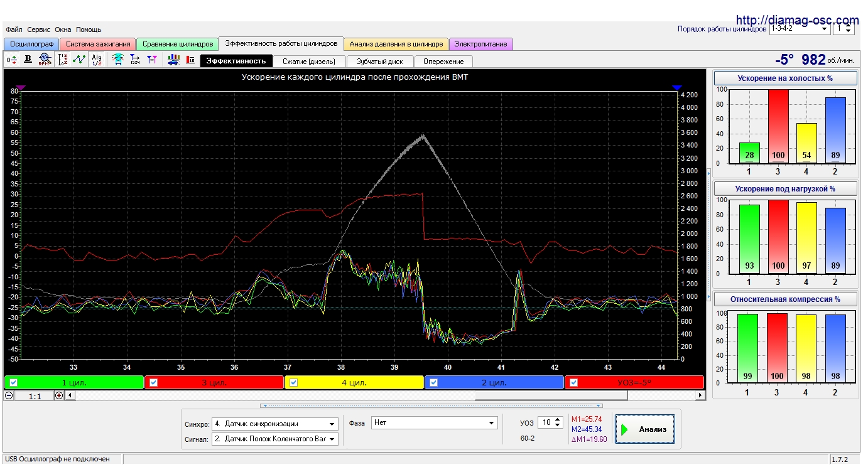Open the Файл menu
868x467 pixels.
(14, 30)
